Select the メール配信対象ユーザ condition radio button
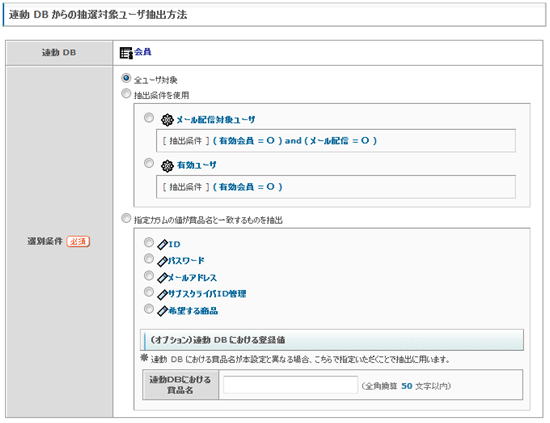Screen dimensions: 550x423 click(x=149, y=118)
